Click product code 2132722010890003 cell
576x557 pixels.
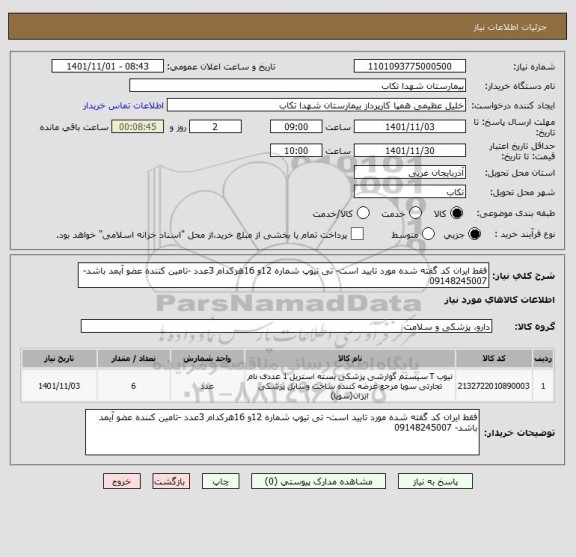pos(494,386)
